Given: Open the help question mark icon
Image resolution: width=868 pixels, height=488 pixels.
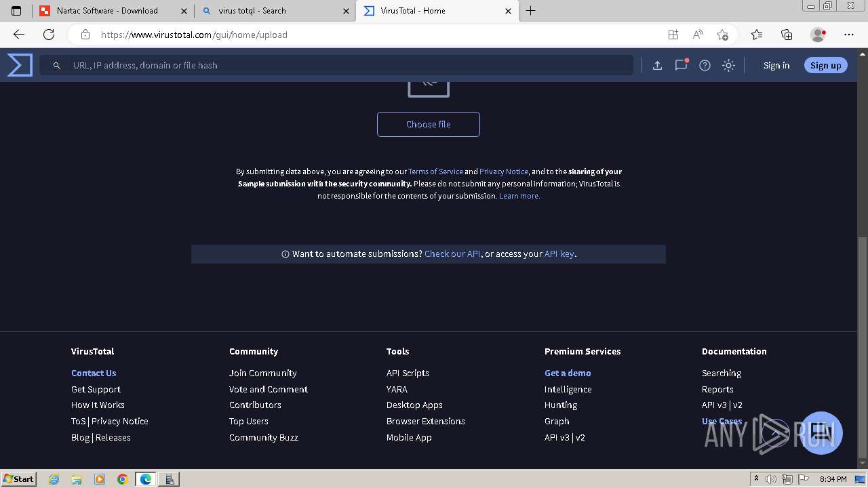Looking at the screenshot, I should pos(705,65).
